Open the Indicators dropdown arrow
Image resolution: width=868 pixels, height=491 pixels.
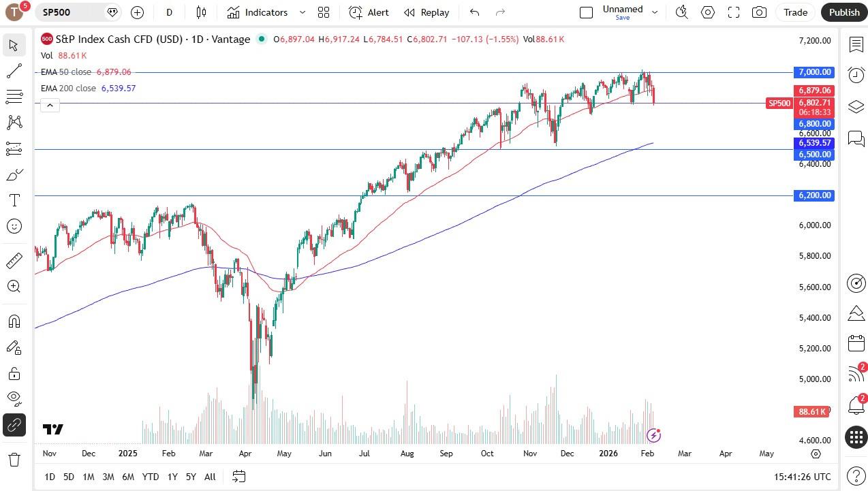(302, 12)
